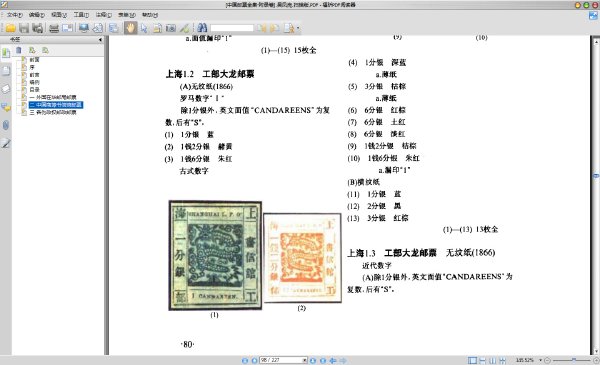
Task: Open the Signatures pen sidebar panel
Action: [x=6, y=143]
